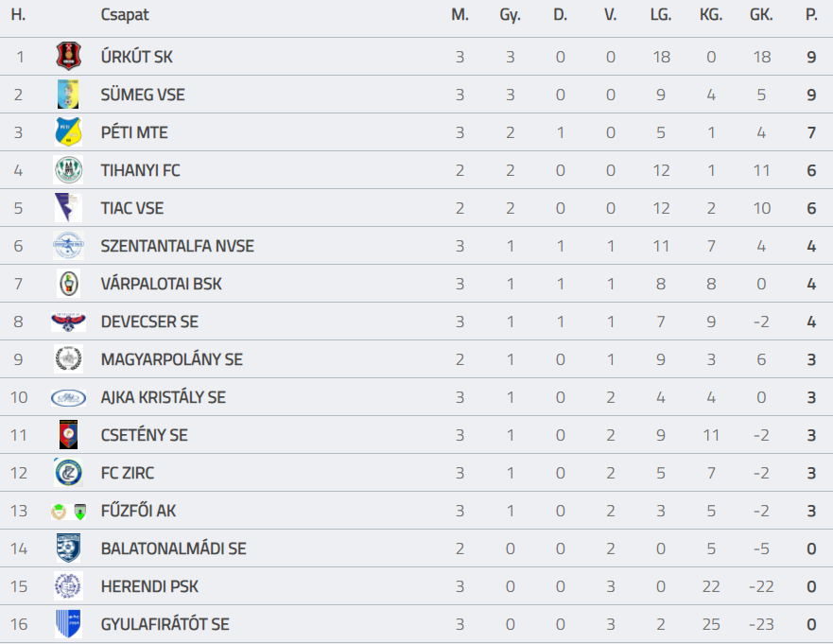This screenshot has height=644, width=833.
Task: Click the FC ZIRC circular logo
Action: click(x=68, y=473)
